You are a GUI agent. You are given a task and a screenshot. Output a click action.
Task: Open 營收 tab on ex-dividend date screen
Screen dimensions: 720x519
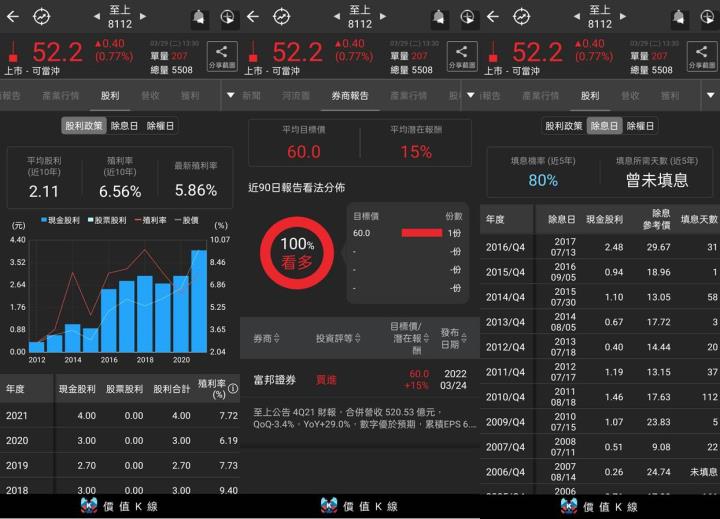tap(630, 96)
